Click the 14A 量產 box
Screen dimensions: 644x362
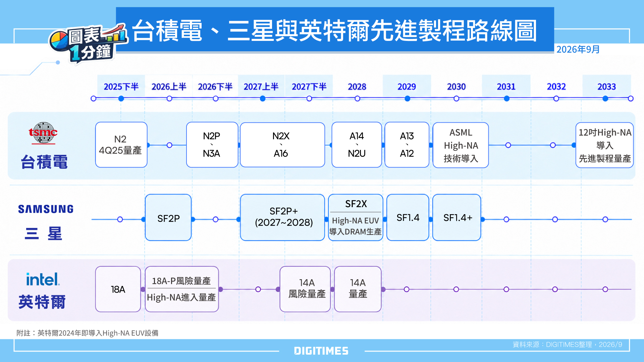coord(358,289)
